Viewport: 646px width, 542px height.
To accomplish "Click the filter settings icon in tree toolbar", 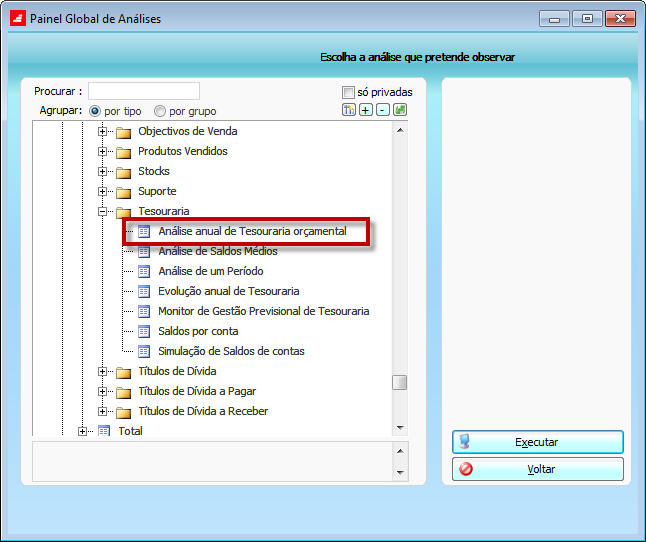I will click(x=349, y=110).
